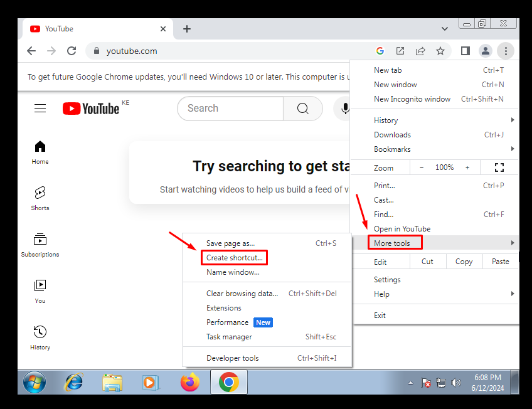
Task: Click the Google icon in address bar
Action: point(380,51)
